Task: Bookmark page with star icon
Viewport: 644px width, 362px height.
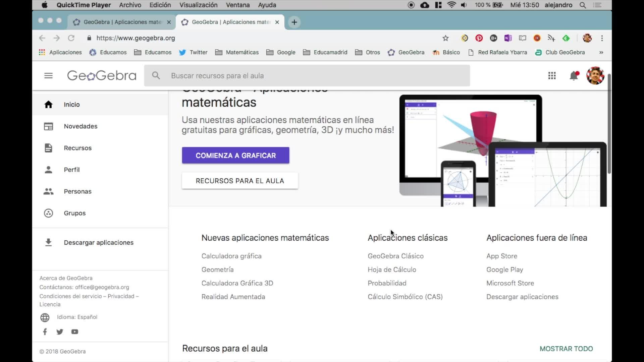Action: point(445,38)
